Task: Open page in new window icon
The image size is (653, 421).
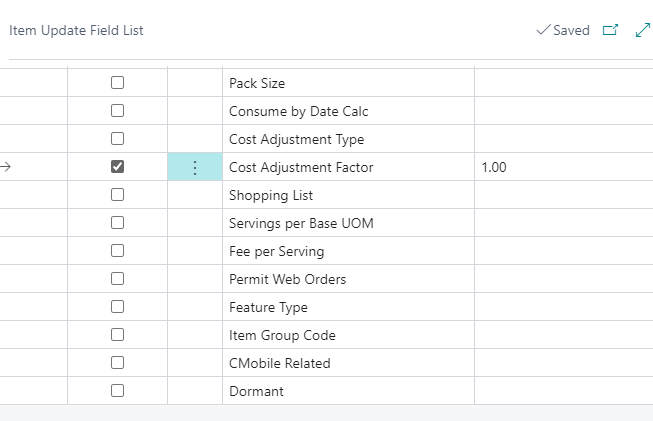Action: click(x=610, y=31)
